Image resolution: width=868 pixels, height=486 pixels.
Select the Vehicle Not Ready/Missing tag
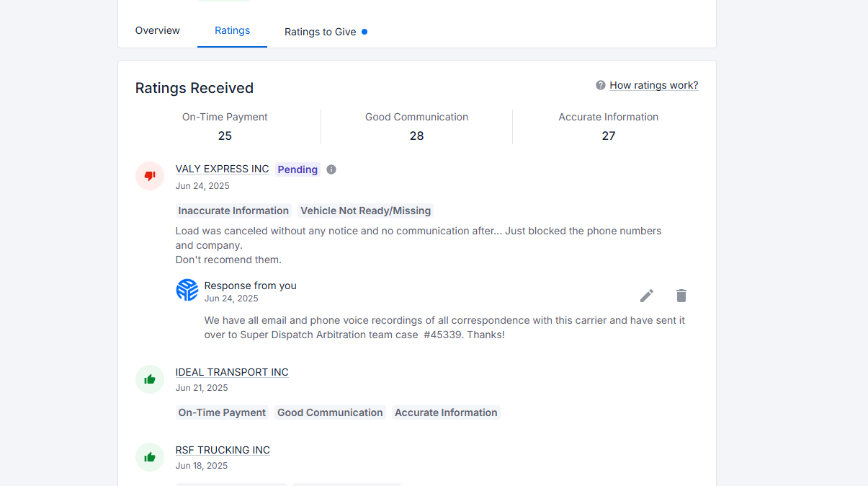[x=365, y=210]
